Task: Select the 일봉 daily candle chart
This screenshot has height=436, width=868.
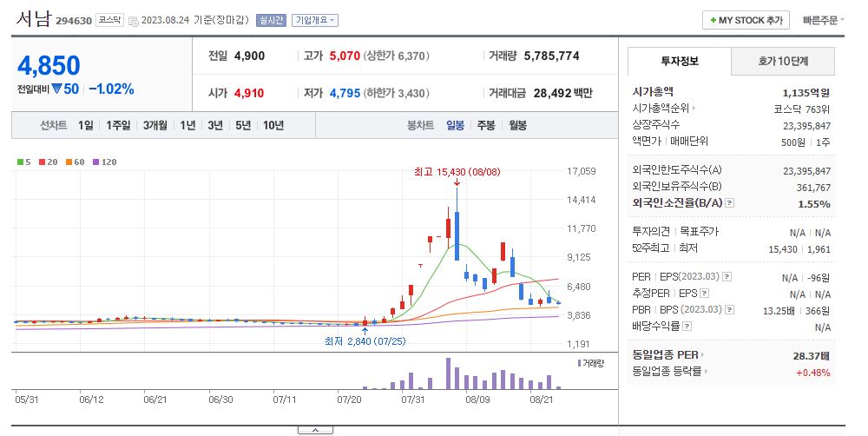Action: tap(455, 126)
